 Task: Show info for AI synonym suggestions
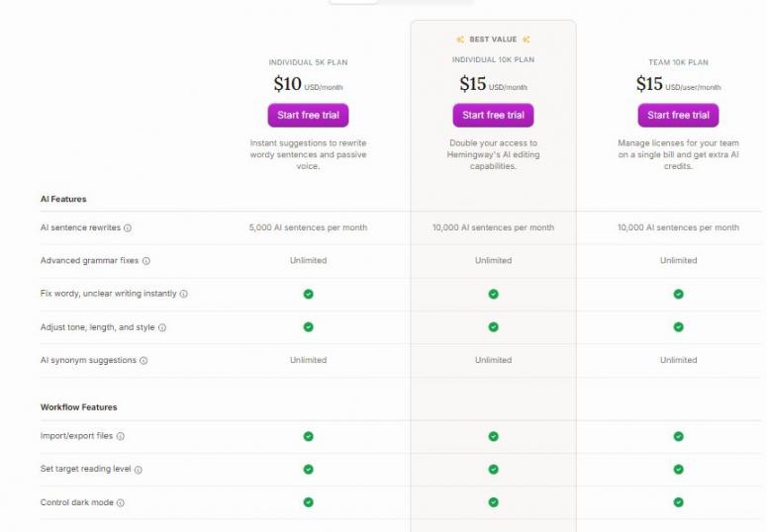pyautogui.click(x=144, y=361)
